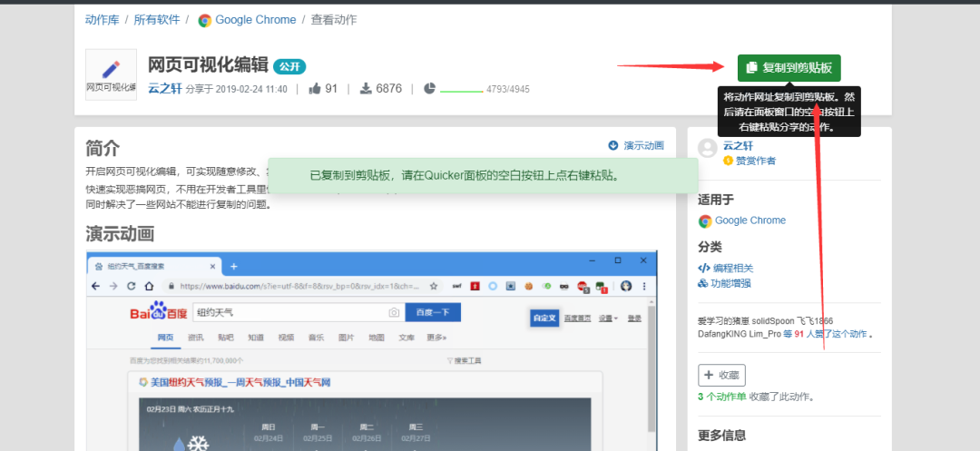Open 云之轩 link in sidebar
The image size is (980, 451).
click(x=738, y=145)
